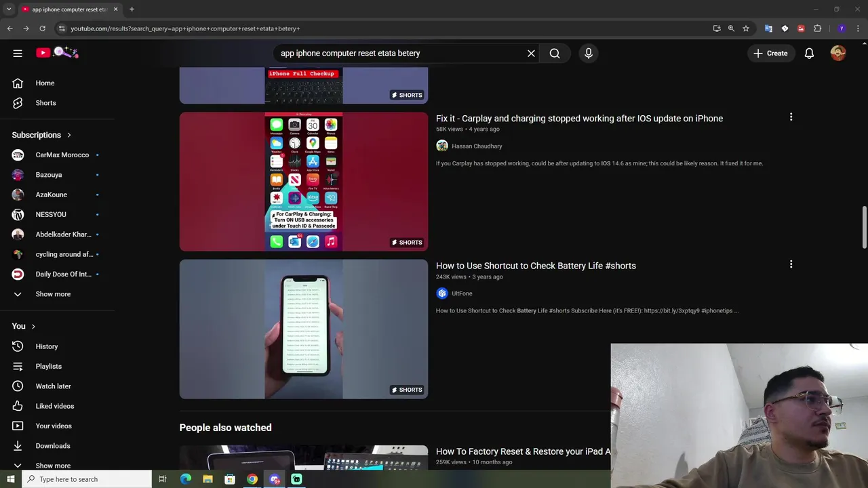Search with voice microphone button
This screenshot has width=868, height=488.
589,53
